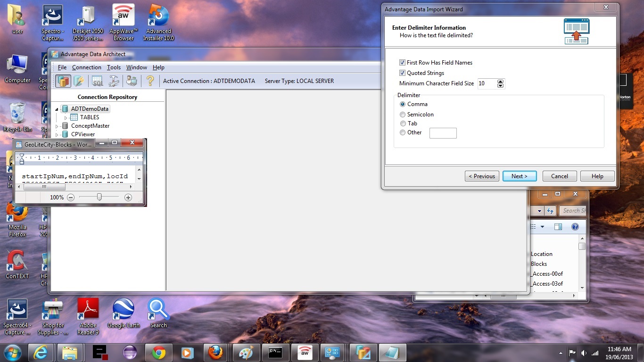
Task: Click the remote user management toolbar icon
Action: coord(132,81)
